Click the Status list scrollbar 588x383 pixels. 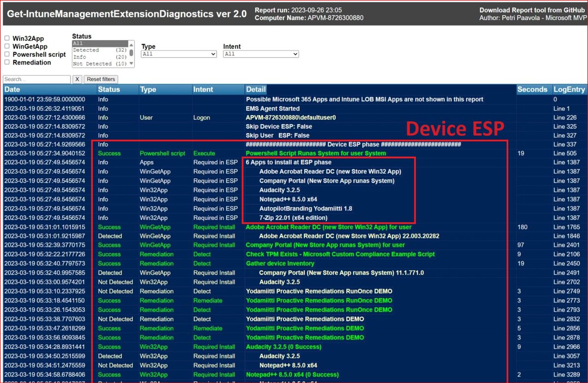pos(131,54)
